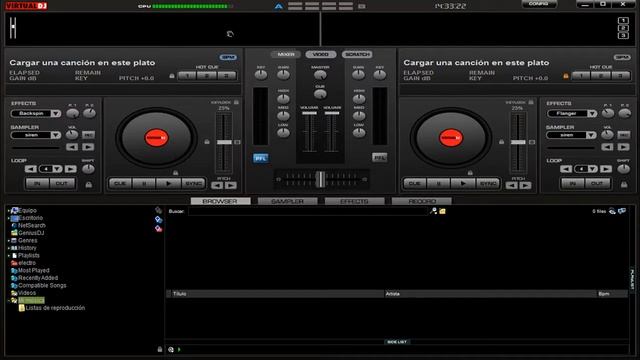Click the left deck pitch slider handle
The width and height of the screenshot is (640, 360).
224,142
